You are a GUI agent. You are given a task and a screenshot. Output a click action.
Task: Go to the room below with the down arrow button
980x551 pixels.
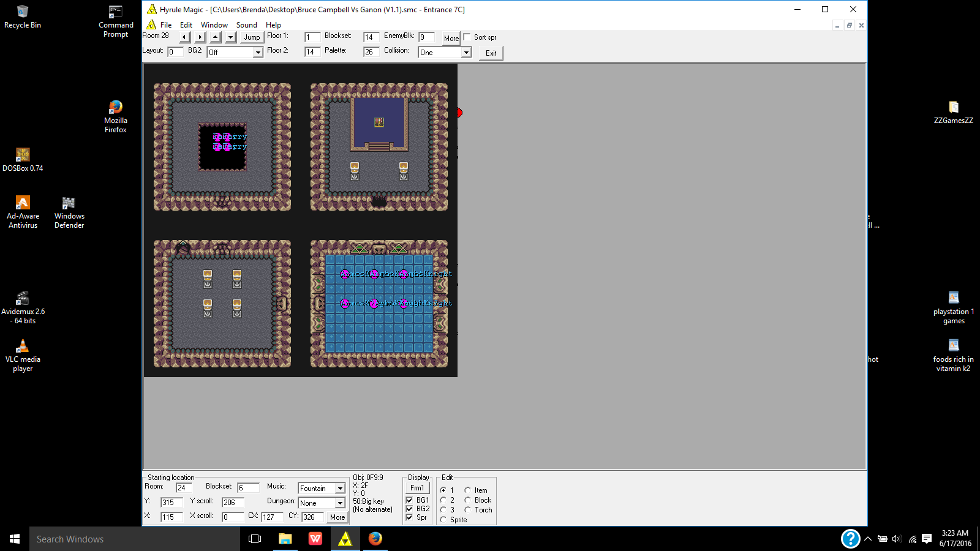click(x=230, y=37)
